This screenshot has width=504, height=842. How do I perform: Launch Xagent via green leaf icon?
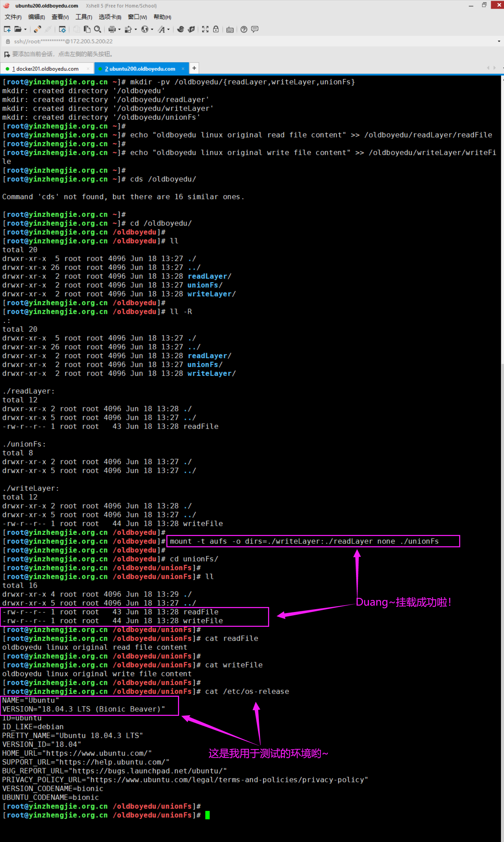[191, 29]
